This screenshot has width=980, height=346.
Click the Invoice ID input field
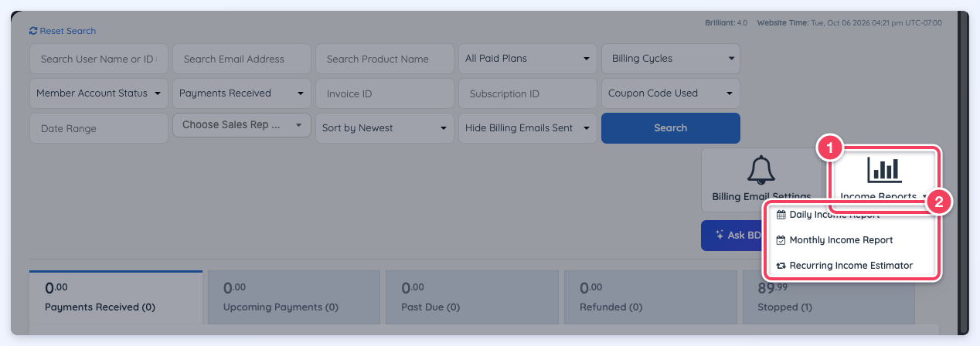point(385,93)
